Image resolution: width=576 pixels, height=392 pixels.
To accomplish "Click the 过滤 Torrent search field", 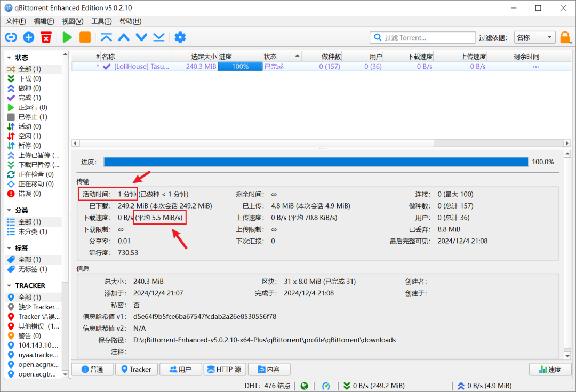I will [x=422, y=37].
